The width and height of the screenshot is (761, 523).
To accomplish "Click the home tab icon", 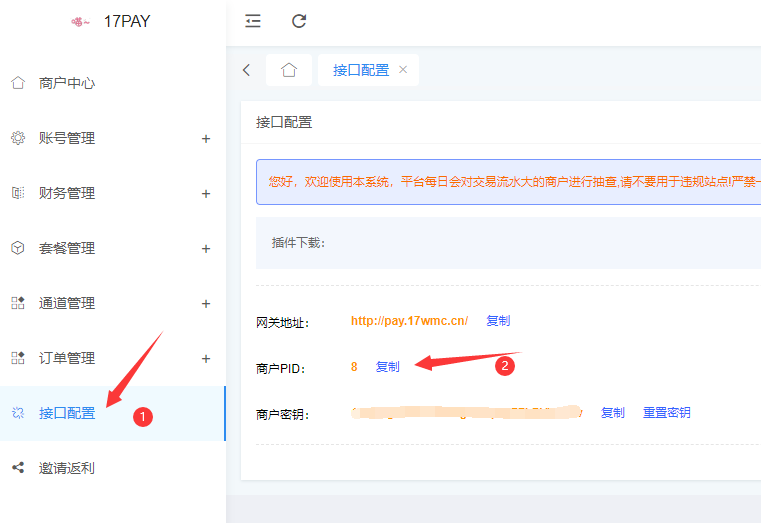I will point(289,70).
